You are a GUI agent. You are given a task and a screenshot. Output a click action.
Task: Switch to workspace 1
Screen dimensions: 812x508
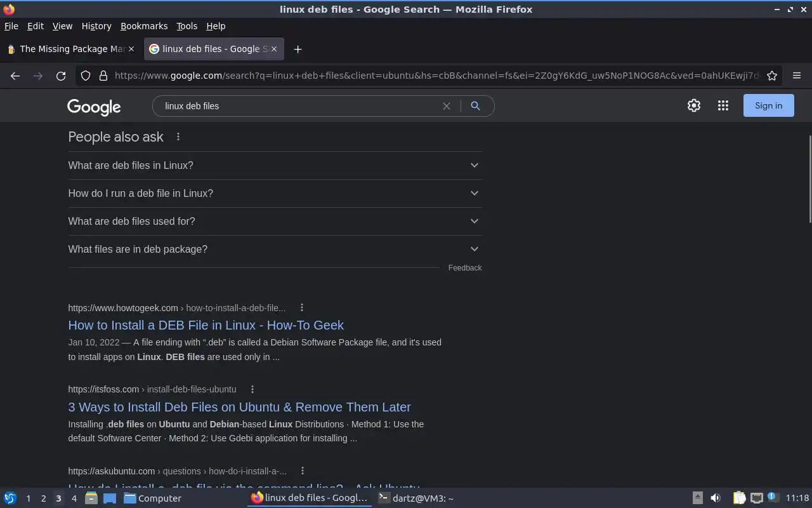(28, 498)
